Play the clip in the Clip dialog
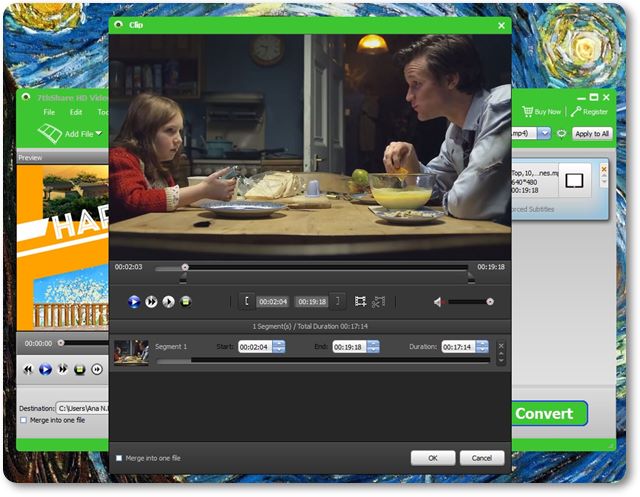Viewport: 640px width, 497px height. 134,302
